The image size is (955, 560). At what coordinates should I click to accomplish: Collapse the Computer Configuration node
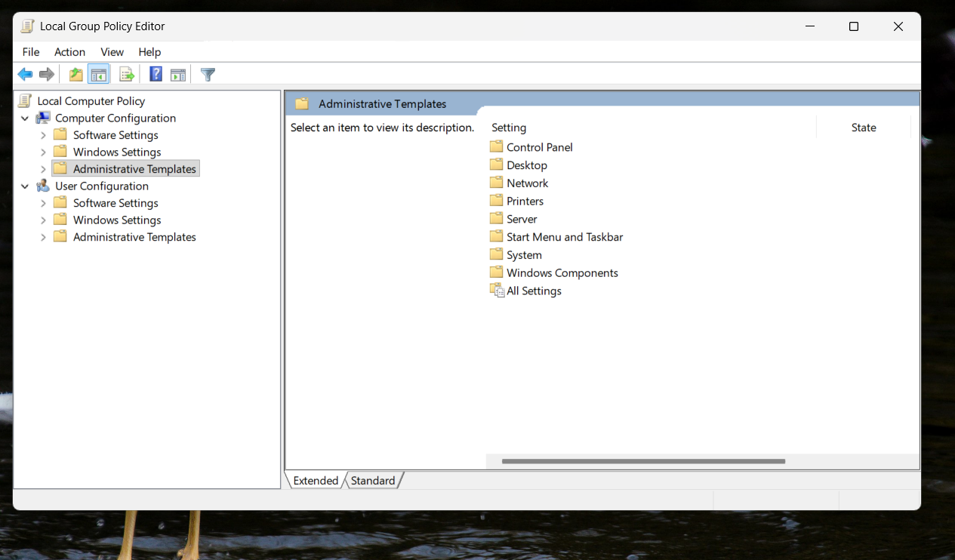click(x=25, y=118)
